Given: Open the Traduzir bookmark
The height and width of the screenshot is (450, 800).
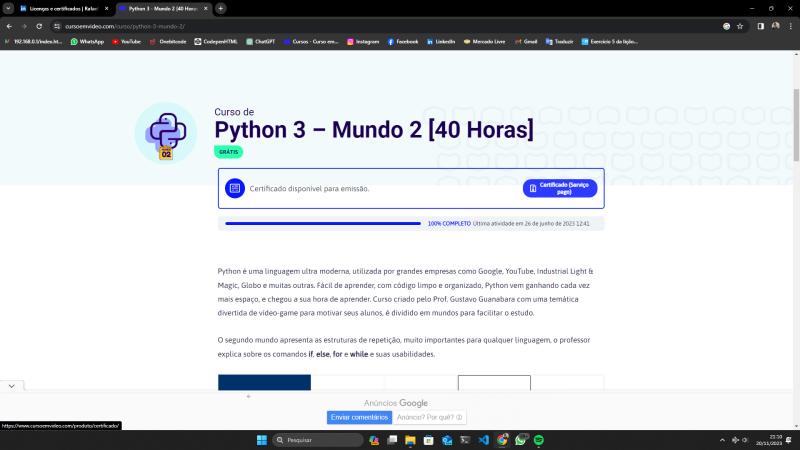Looking at the screenshot, I should click(559, 42).
